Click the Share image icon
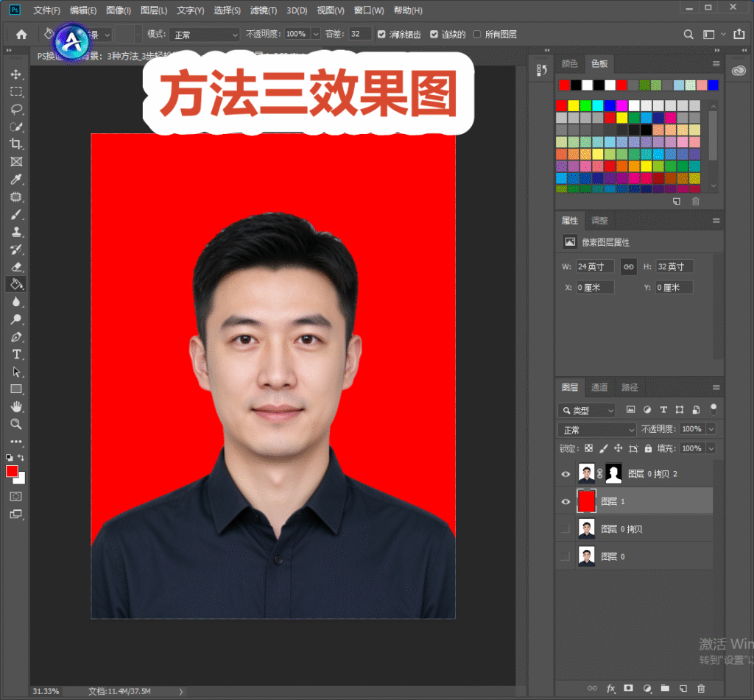The width and height of the screenshot is (754, 700). [739, 34]
